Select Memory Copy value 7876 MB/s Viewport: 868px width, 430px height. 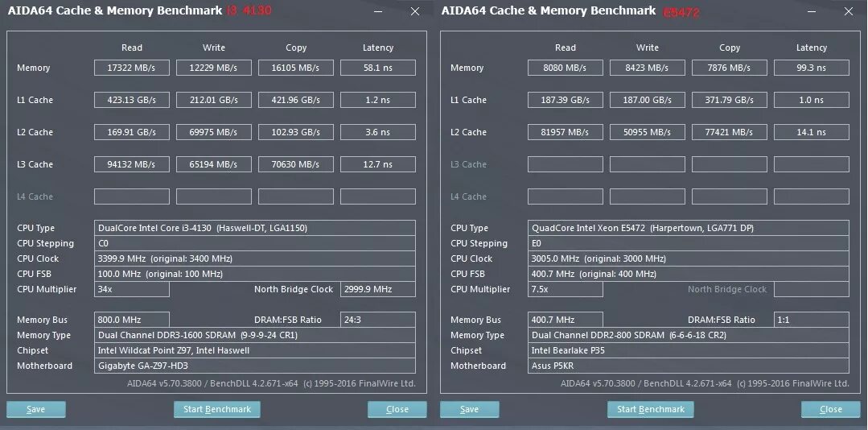point(729,68)
